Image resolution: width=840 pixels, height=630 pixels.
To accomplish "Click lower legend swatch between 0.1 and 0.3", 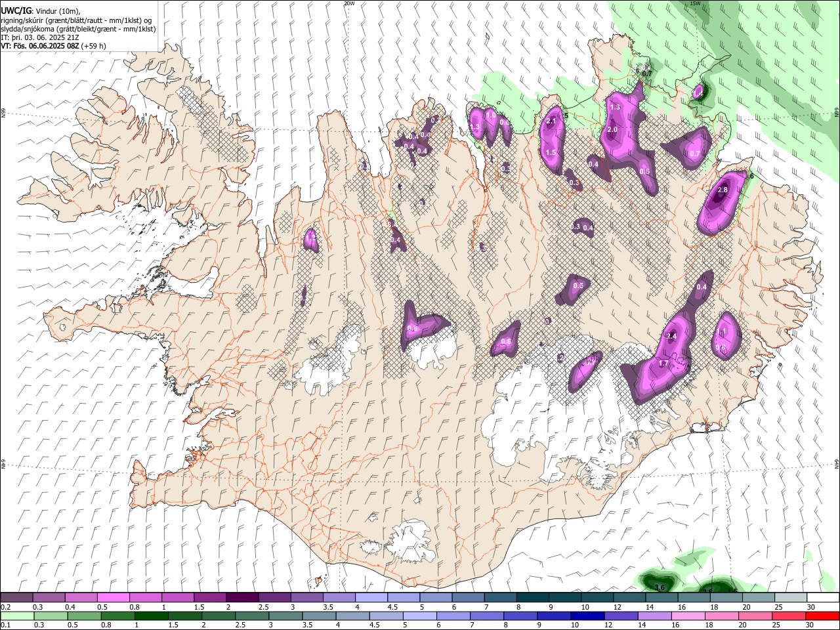I will 17,616.
